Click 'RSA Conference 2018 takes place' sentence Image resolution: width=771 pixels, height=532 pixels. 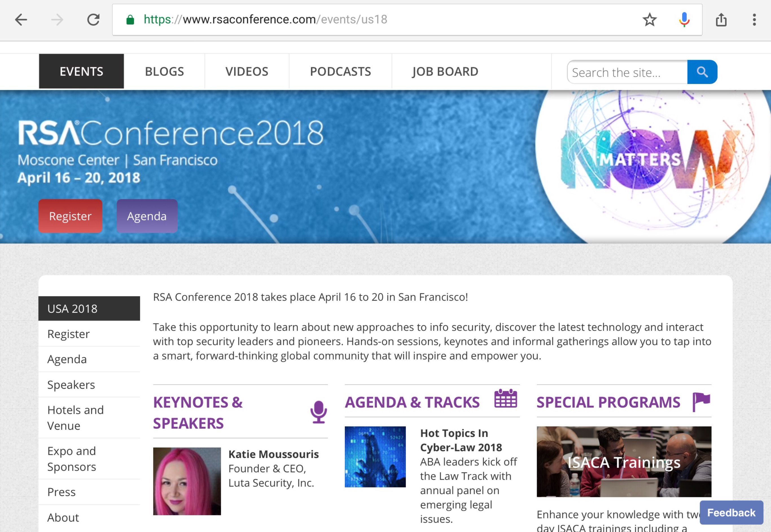point(310,297)
